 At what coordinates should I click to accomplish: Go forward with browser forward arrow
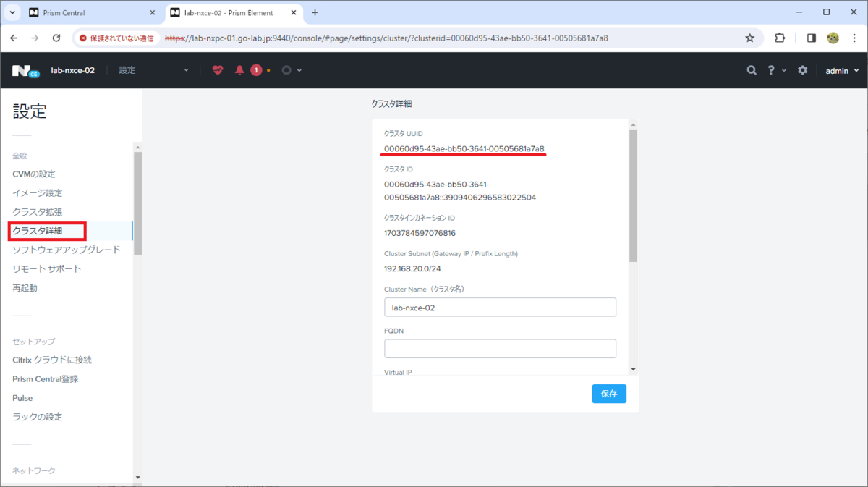tap(35, 38)
